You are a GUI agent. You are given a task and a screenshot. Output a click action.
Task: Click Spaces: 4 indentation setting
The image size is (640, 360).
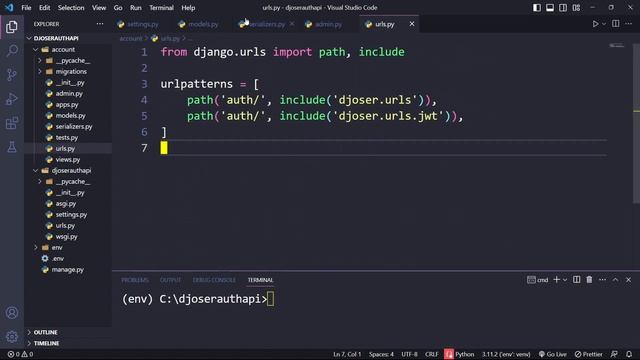(381, 354)
